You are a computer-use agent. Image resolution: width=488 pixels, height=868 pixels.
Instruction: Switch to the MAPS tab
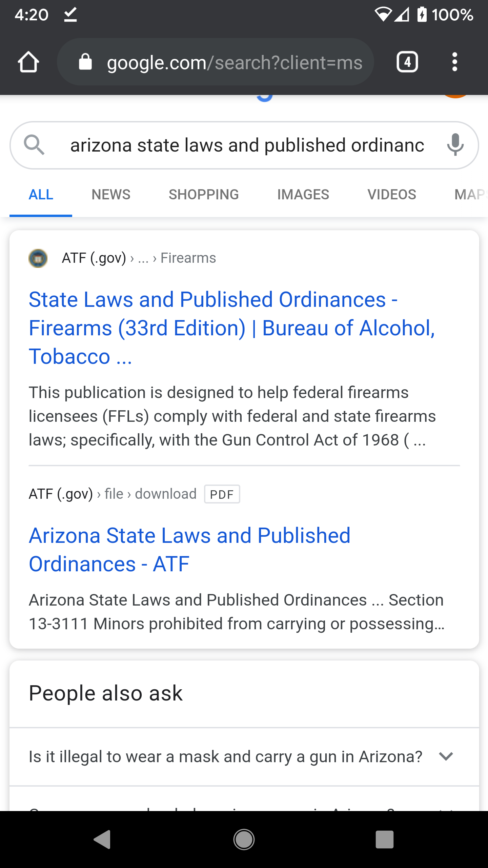pos(471,195)
